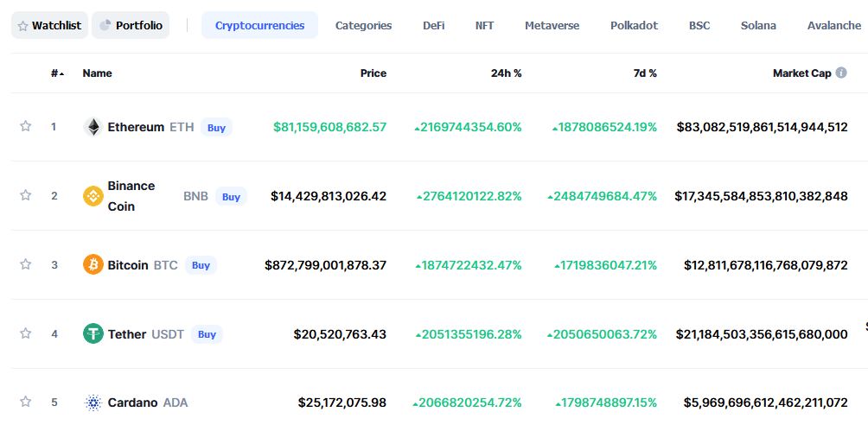The width and height of the screenshot is (868, 431).
Task: Click Tether price $20,520,763.43
Action: (340, 334)
